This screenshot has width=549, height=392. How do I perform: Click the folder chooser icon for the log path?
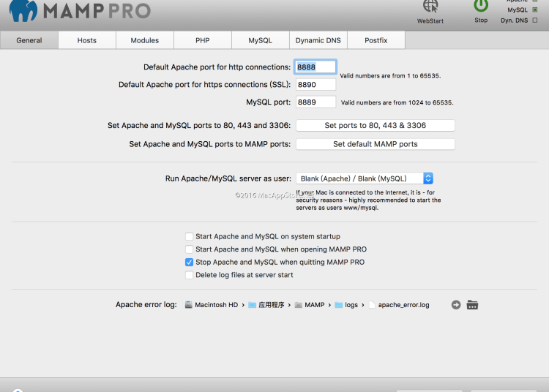click(472, 305)
